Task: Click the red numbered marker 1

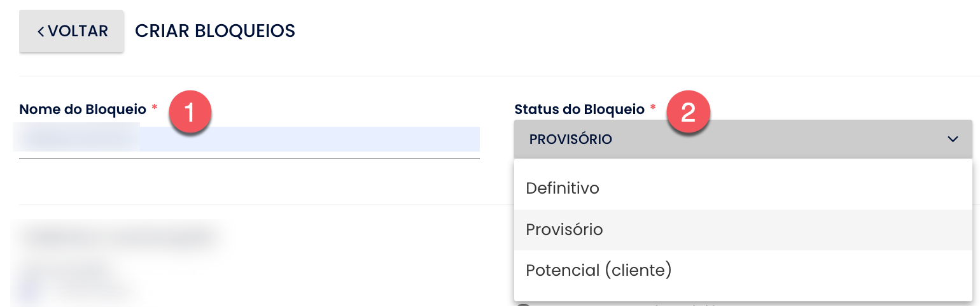Action: point(190,113)
